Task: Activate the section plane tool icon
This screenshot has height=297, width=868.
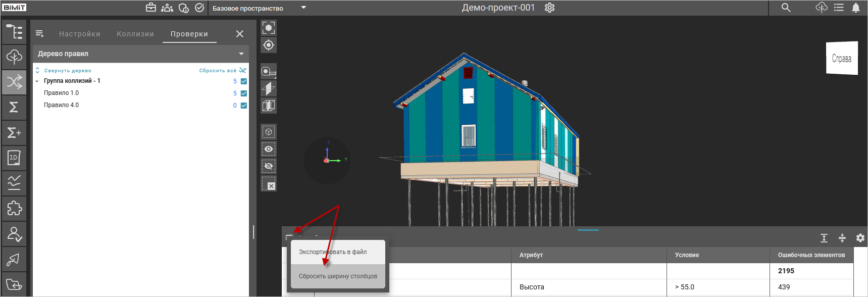Action: coord(269,89)
